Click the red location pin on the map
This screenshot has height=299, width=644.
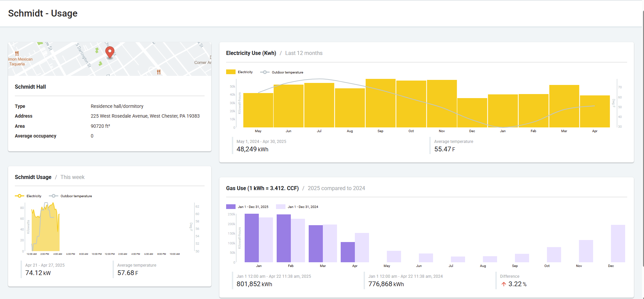[110, 52]
